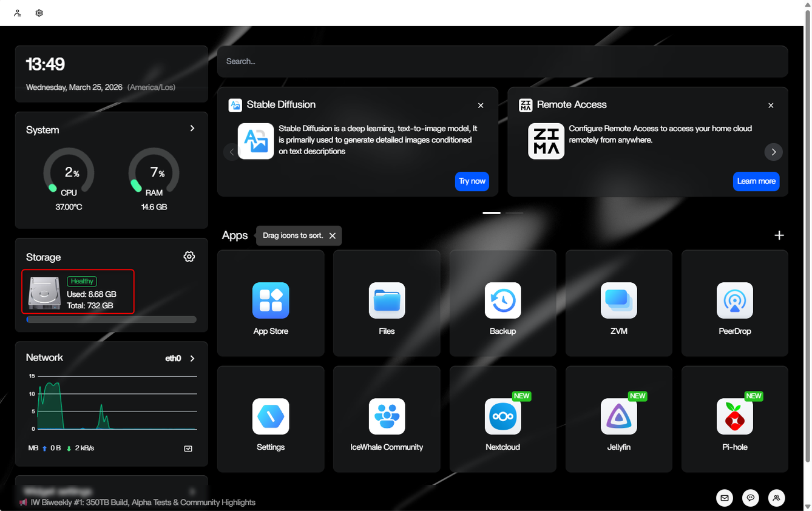Add a new app with the plus icon
This screenshot has height=511, width=812.
click(779, 235)
